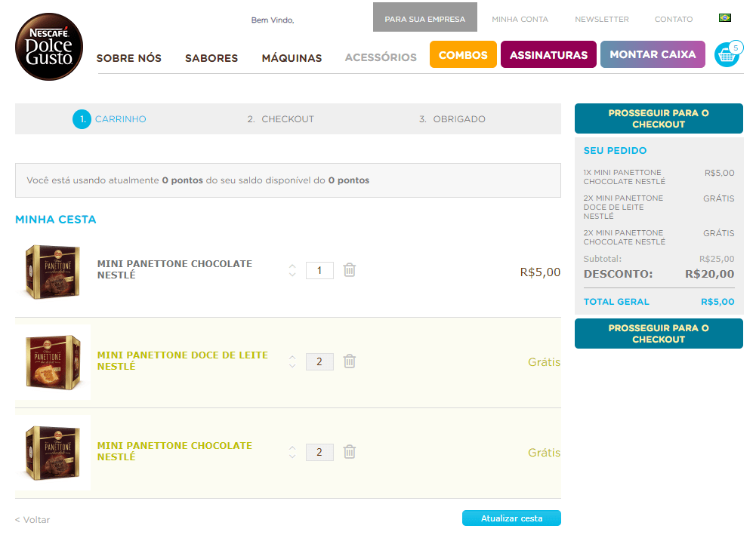The height and width of the screenshot is (538, 756).
Task: Click the Atualizar cesta button
Action: tap(511, 518)
